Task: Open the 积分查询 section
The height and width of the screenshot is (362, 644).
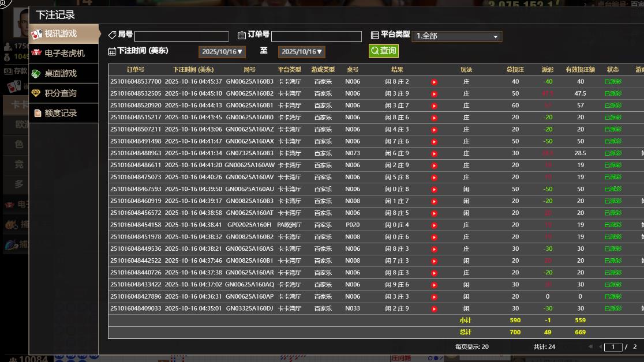Action: click(60, 93)
